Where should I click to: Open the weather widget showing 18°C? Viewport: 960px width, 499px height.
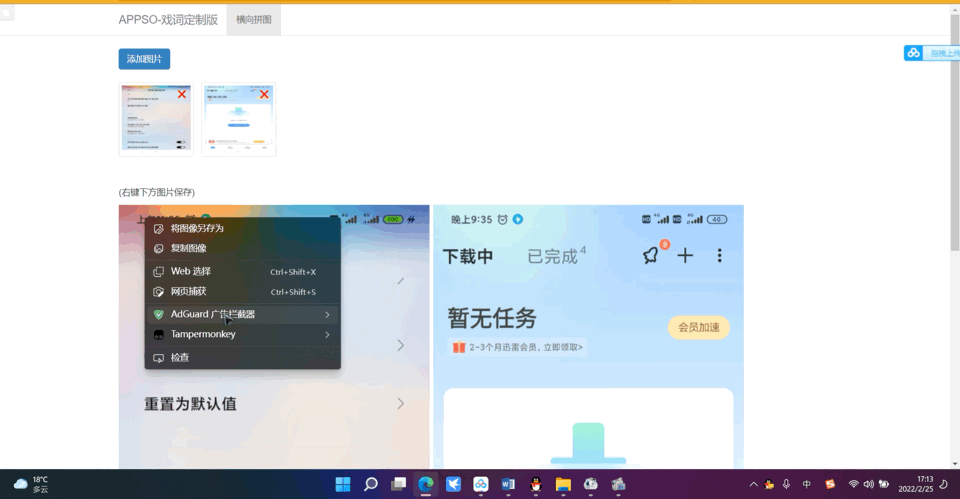coord(31,484)
